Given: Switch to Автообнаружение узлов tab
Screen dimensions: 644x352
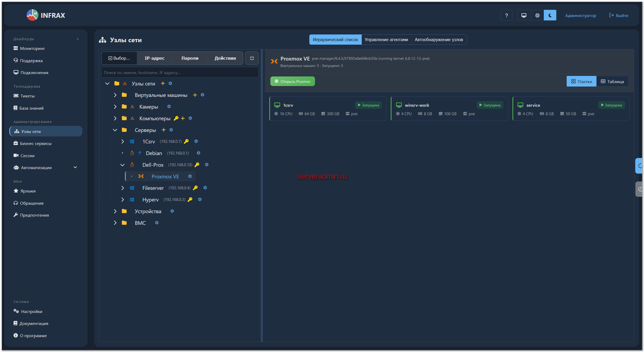Looking at the screenshot, I should (x=439, y=40).
